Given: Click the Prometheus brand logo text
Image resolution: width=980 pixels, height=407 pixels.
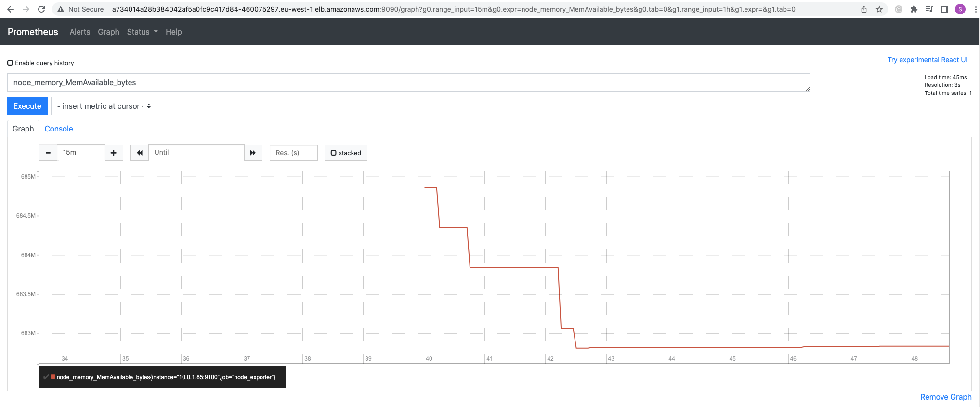Looking at the screenshot, I should pos(33,32).
